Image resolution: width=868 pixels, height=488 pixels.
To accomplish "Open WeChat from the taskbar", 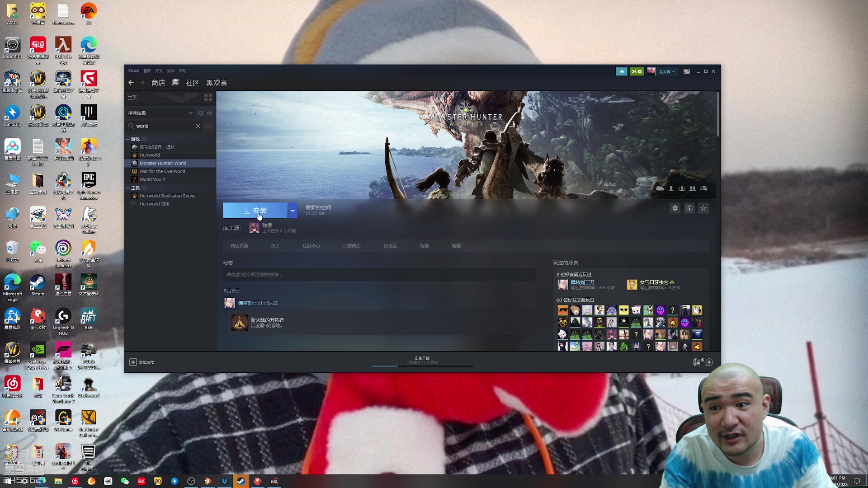I will 125,481.
